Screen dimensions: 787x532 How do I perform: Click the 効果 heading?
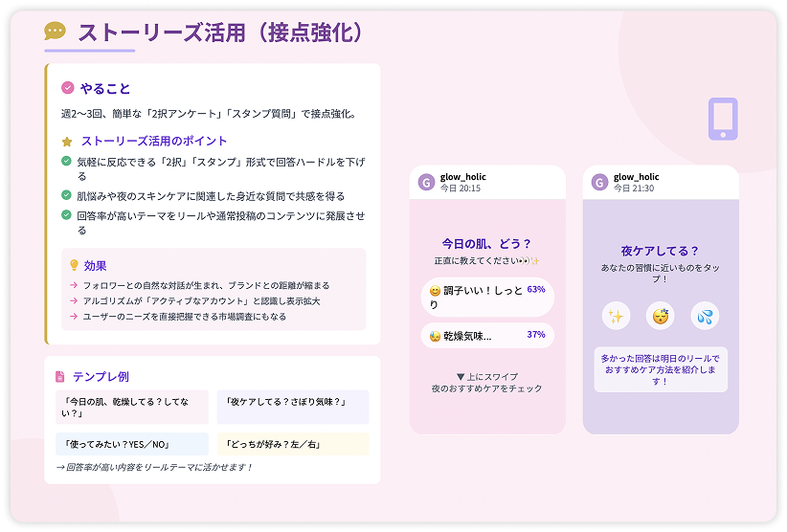coord(96,266)
